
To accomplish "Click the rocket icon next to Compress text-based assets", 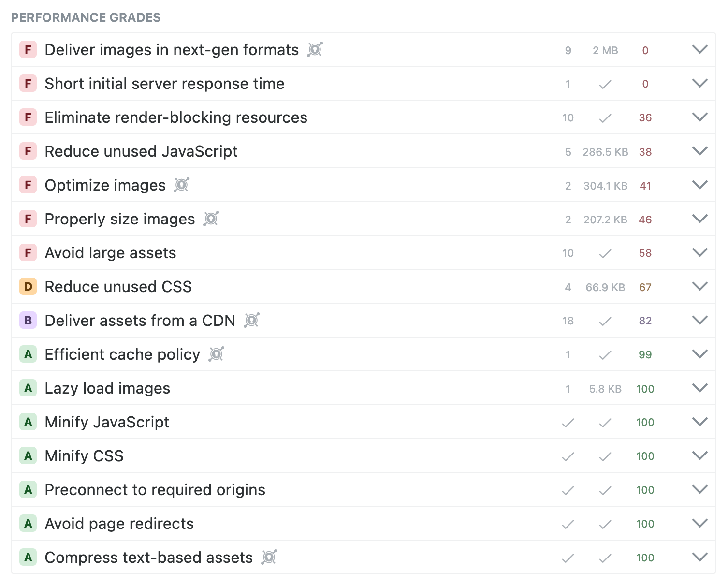I will (269, 557).
